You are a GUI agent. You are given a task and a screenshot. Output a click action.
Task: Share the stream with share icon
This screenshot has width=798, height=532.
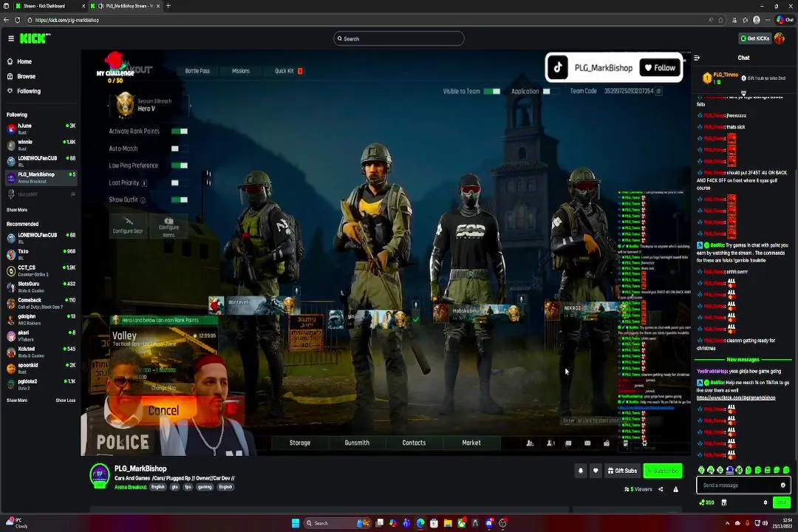[x=661, y=489]
